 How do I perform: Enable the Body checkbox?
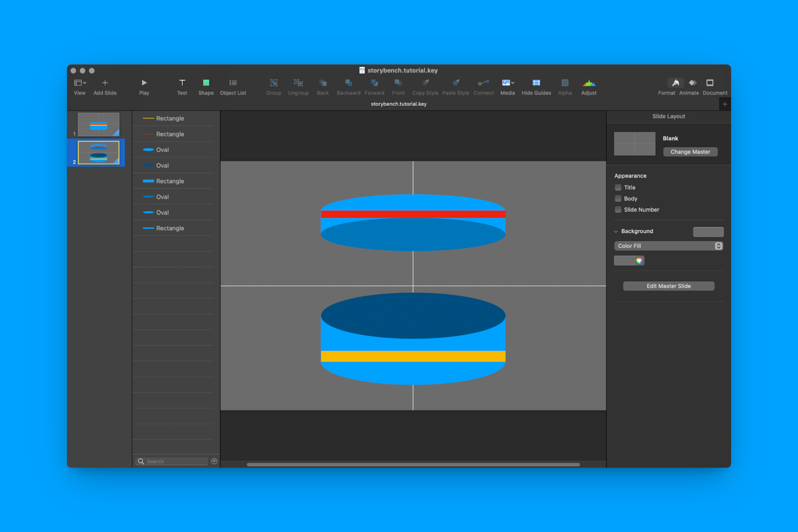pos(618,199)
